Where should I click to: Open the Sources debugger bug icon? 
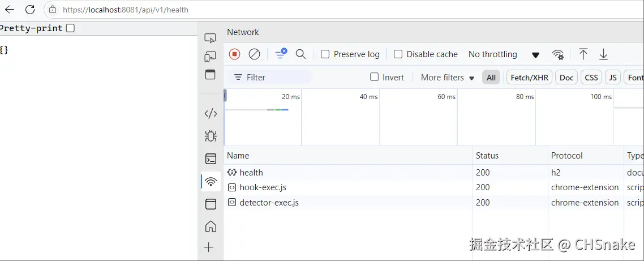211,136
